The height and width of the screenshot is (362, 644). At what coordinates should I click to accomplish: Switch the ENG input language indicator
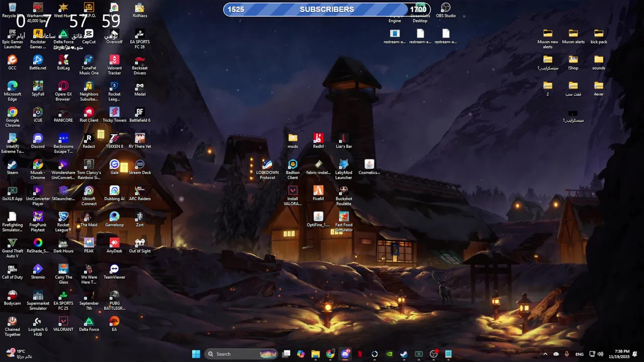click(x=580, y=354)
